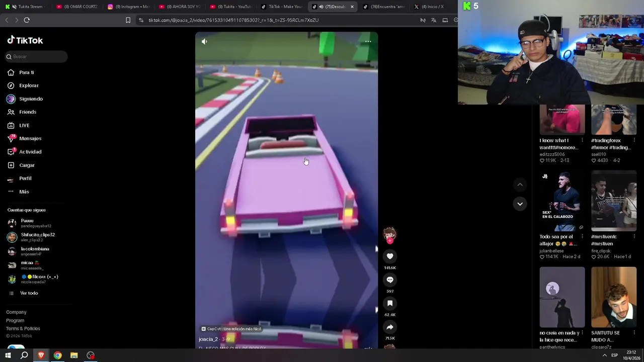Bookmark the video with 62.4K saves
Viewport: 644px width, 362px height.
click(390, 303)
